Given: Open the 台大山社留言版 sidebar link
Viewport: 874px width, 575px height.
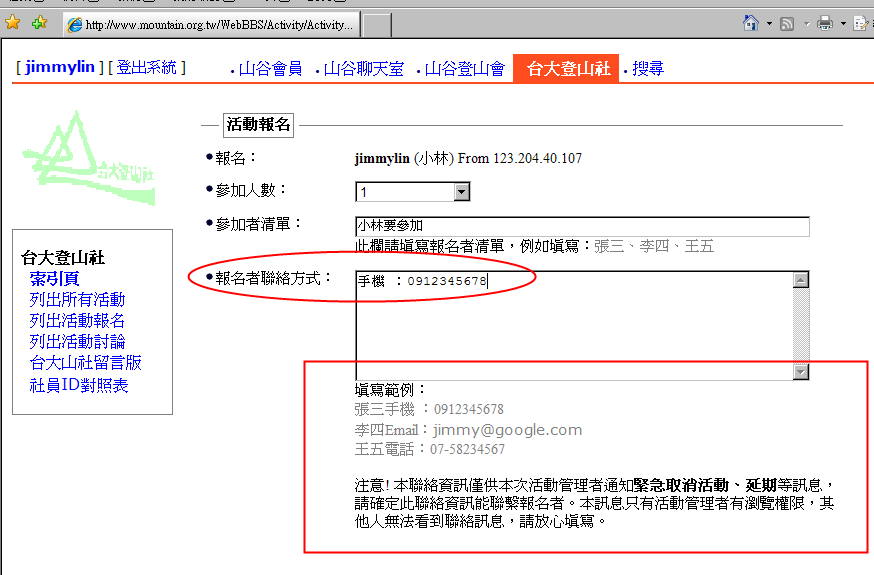Looking at the screenshot, I should pyautogui.click(x=85, y=363).
